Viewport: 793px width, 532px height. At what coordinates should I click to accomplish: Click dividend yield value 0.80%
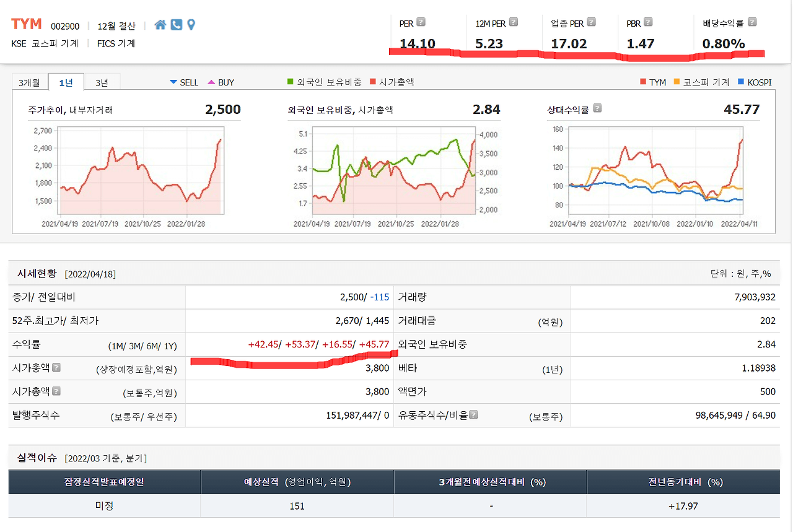[724, 43]
